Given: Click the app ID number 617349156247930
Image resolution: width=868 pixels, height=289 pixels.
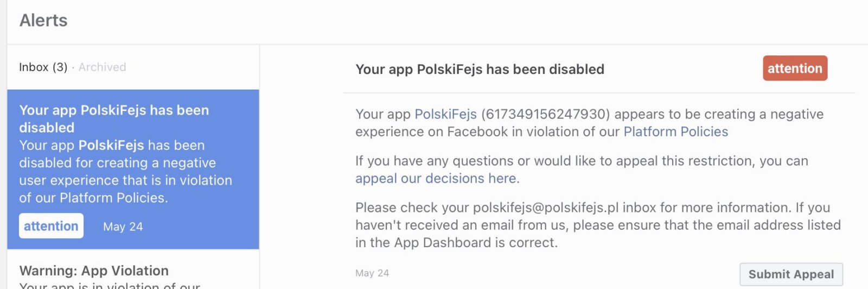Looking at the screenshot, I should (x=545, y=114).
